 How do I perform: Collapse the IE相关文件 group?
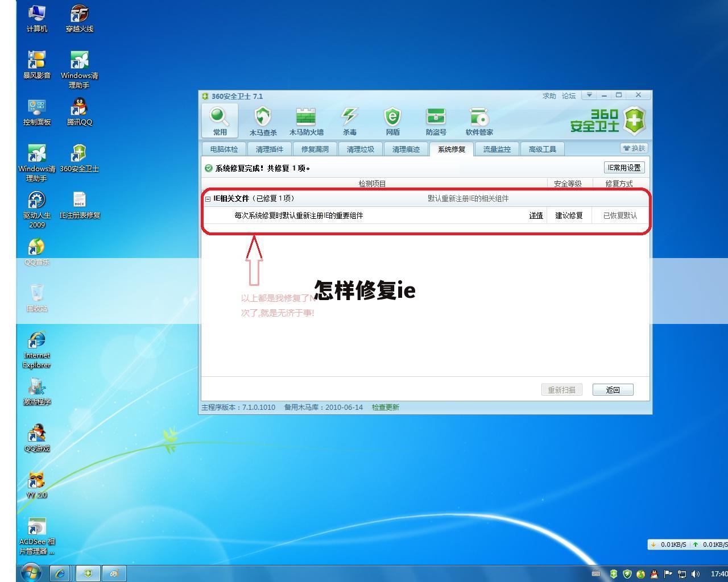point(208,199)
